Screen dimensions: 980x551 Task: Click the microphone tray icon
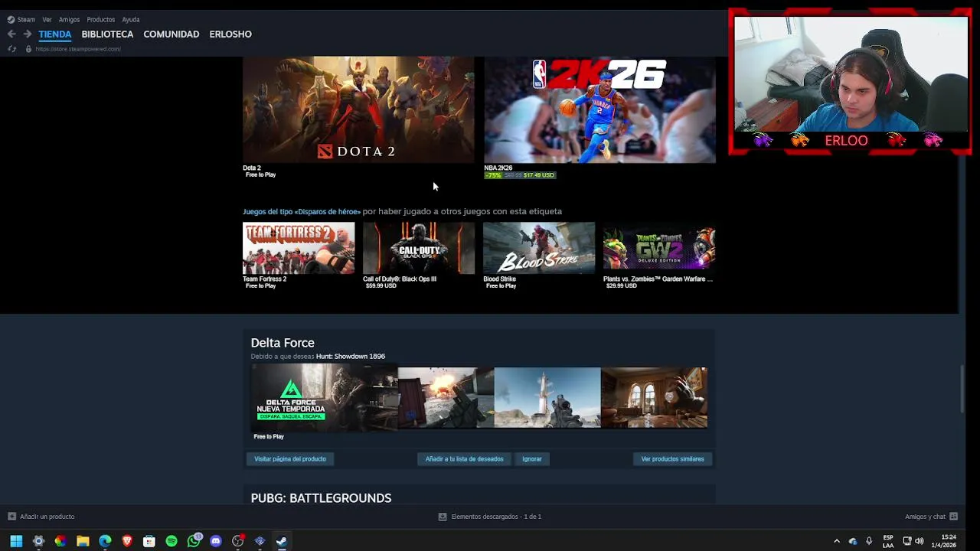(869, 541)
